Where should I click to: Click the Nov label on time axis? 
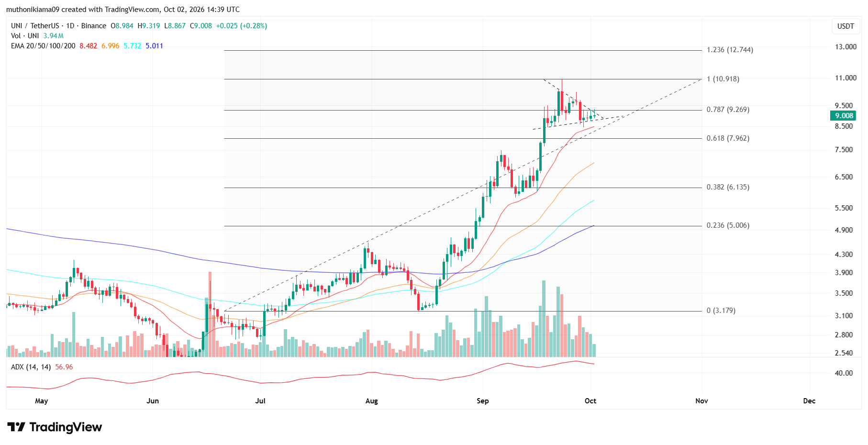coord(701,401)
